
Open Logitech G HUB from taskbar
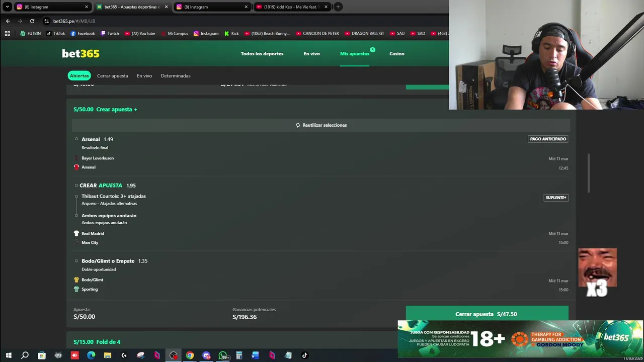click(124, 355)
